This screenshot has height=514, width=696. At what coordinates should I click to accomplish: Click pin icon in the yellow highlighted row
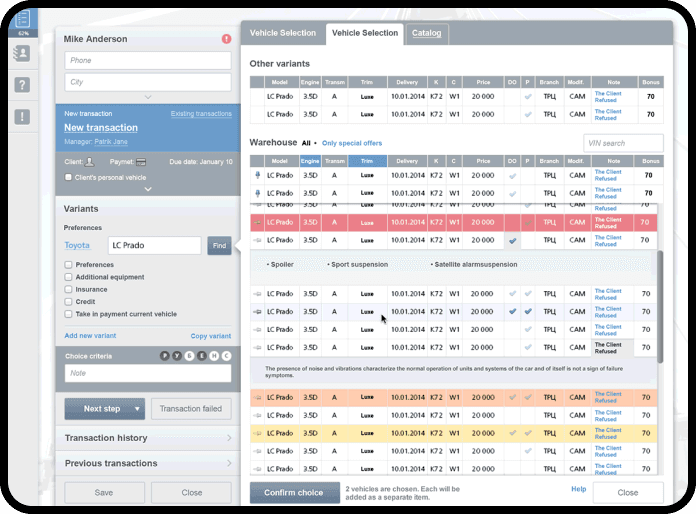pos(257,433)
